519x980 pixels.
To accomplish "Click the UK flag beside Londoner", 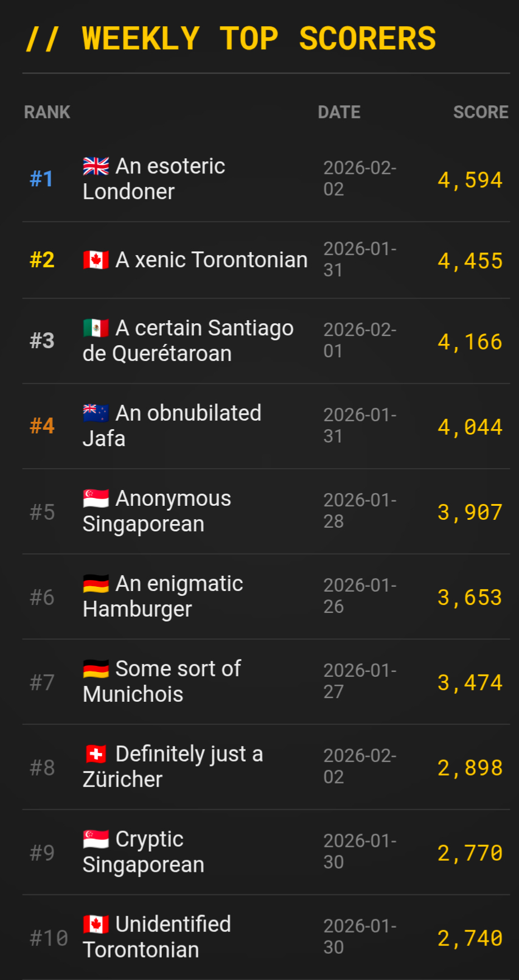I will coord(96,166).
